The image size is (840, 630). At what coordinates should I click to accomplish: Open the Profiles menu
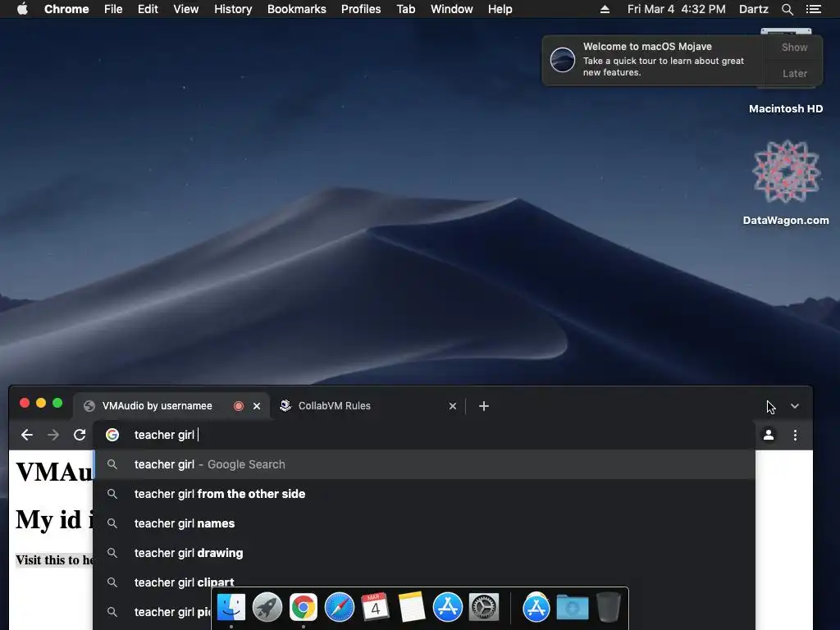[x=361, y=9]
